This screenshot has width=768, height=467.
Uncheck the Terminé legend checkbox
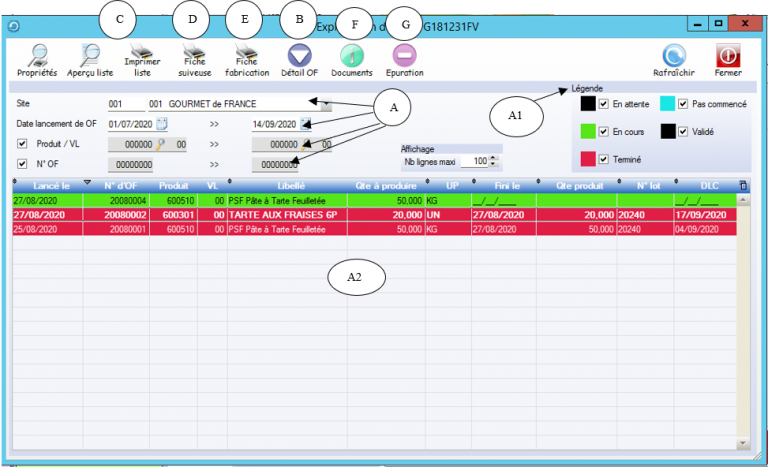coord(603,159)
